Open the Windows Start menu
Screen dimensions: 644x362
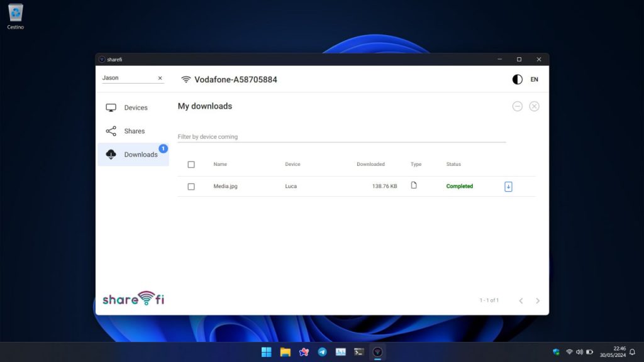[267, 352]
